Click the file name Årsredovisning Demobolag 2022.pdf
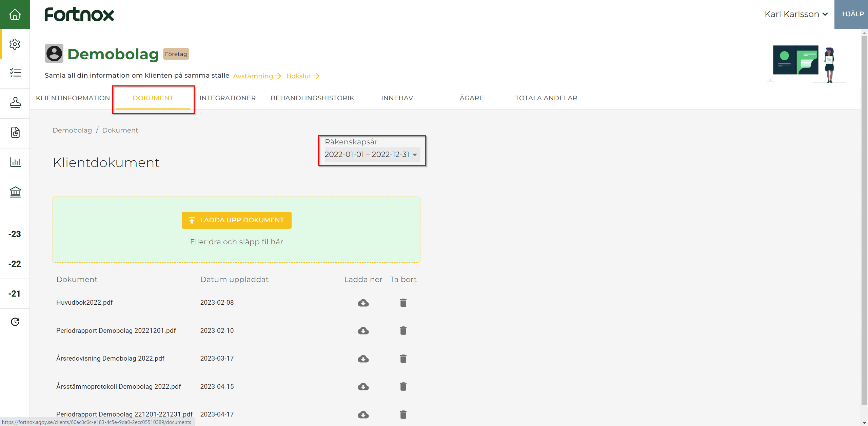The image size is (868, 426). coord(110,358)
